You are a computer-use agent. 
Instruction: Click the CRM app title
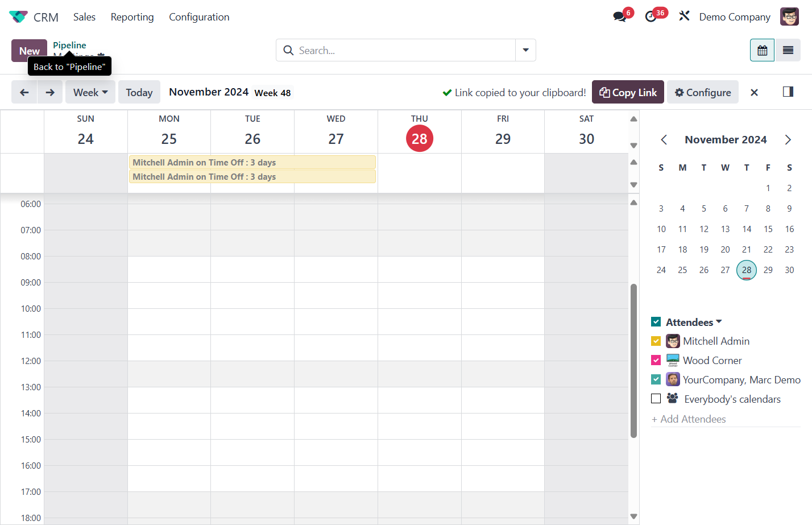(46, 17)
